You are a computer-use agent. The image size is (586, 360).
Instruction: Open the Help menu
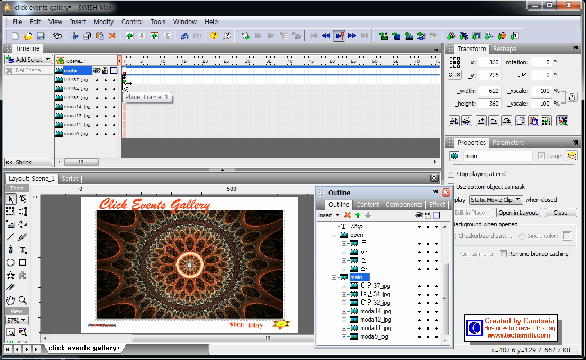(211, 22)
